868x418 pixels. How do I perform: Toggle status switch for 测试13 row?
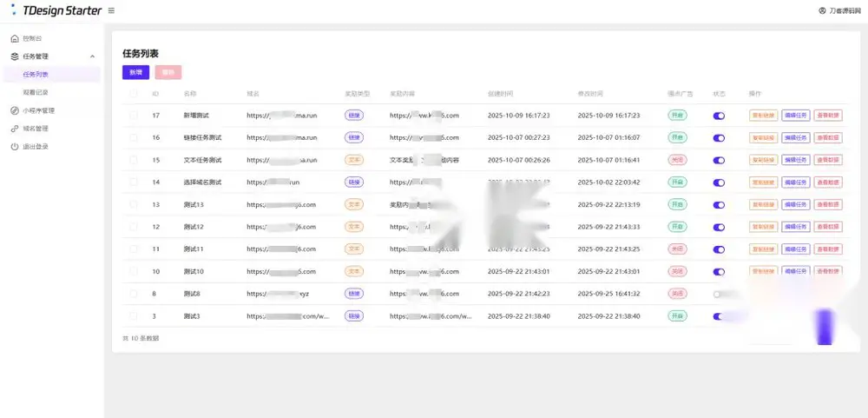[719, 205]
